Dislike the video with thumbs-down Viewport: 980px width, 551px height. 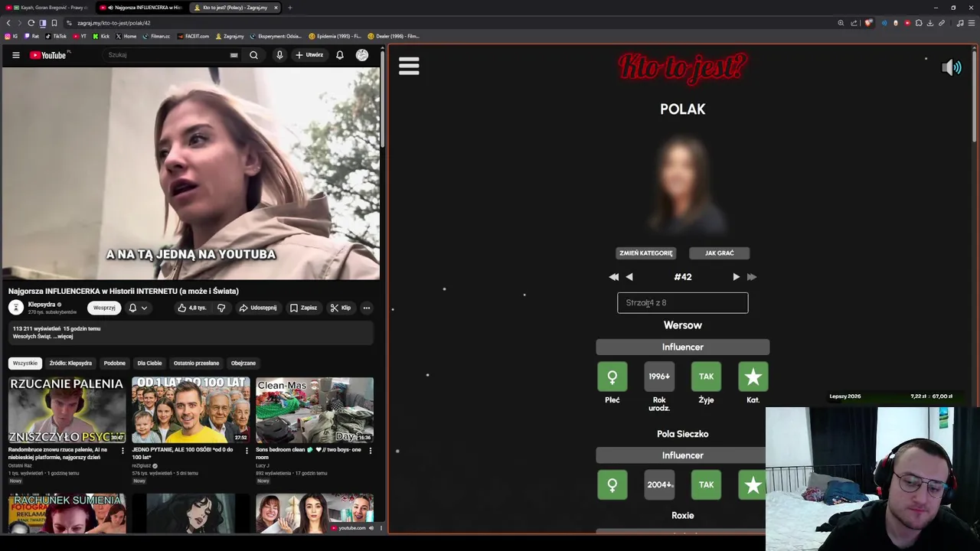(x=221, y=308)
